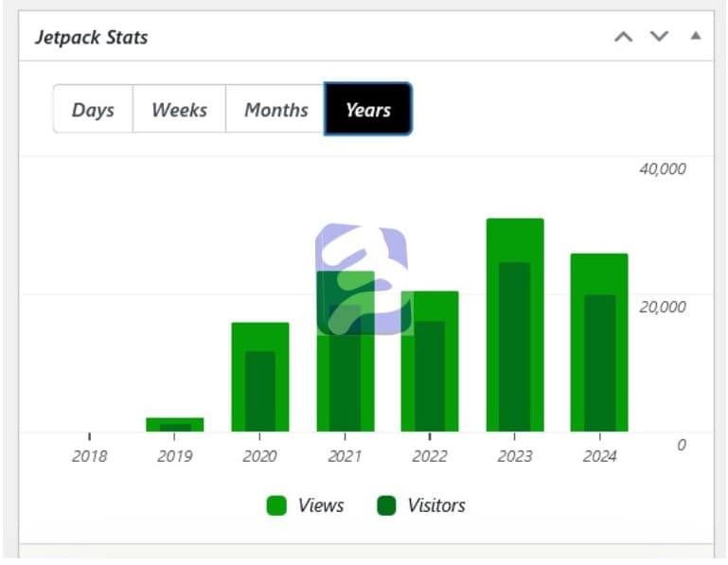Switch to the Weeks tab
Screen dimensions: 728x565
coord(179,109)
